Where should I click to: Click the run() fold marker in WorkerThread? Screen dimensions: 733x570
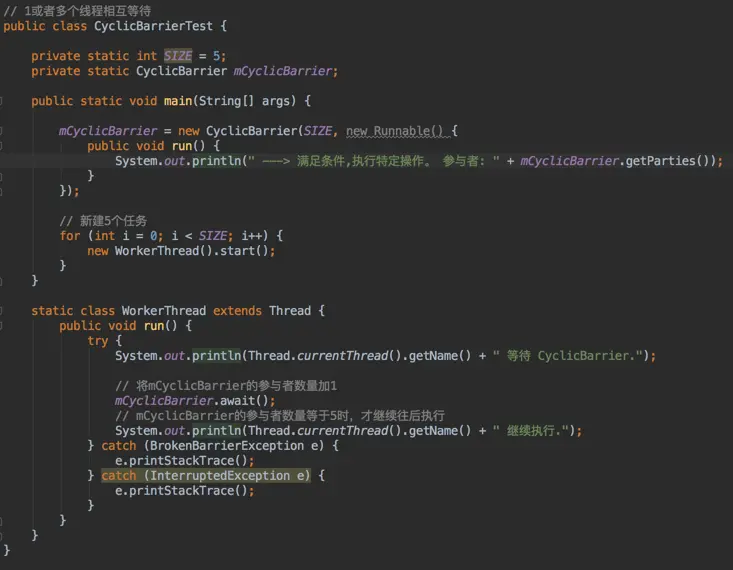[x=1, y=326]
